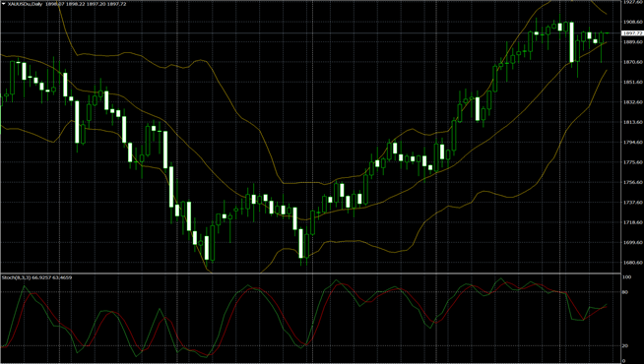Click the 1794.60 price scale label
Viewport: 644px width, 364px height.
632,143
